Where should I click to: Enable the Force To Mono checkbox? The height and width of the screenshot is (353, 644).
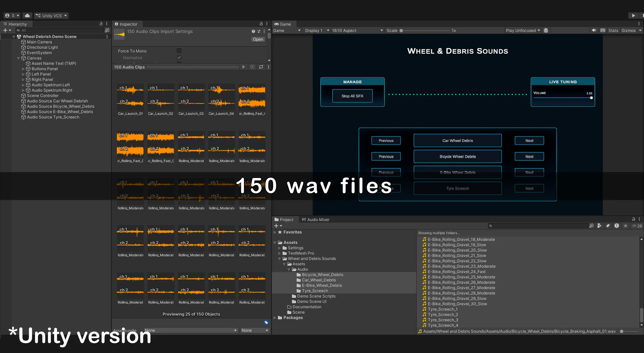[x=179, y=51]
